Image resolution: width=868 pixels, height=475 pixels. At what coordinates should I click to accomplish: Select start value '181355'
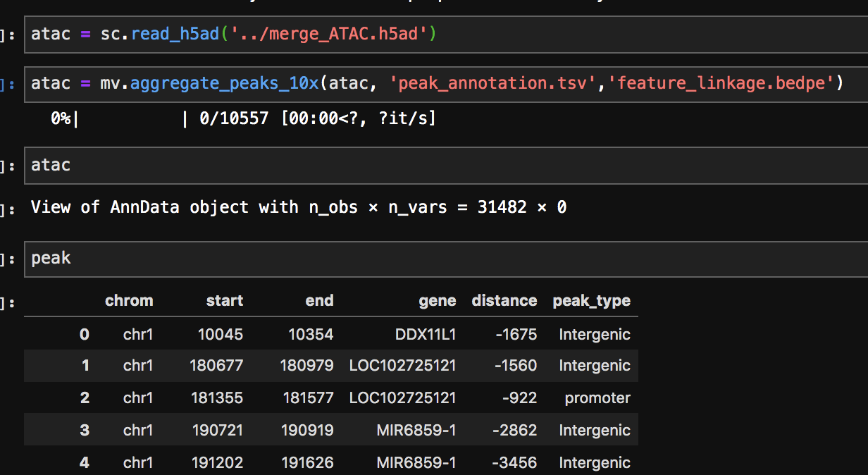coord(217,398)
